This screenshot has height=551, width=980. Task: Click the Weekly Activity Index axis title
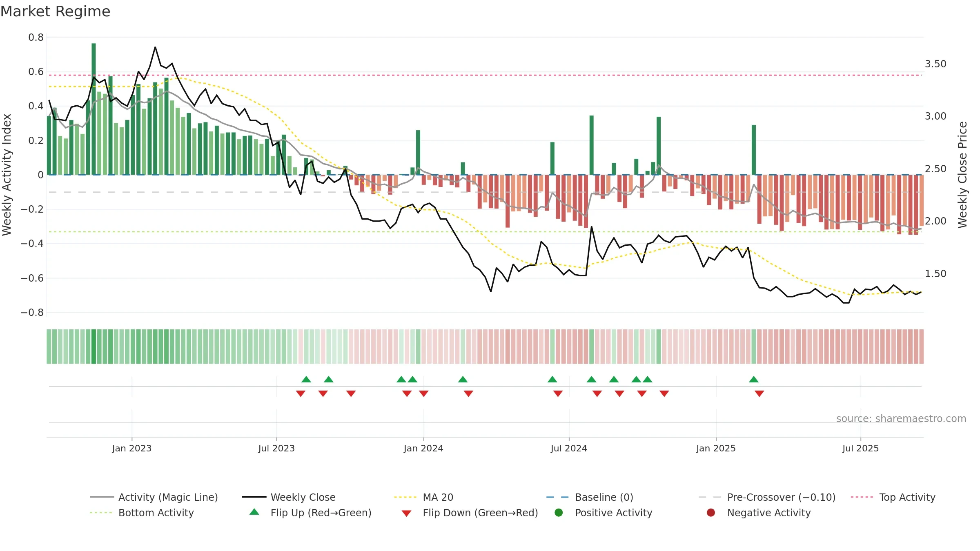click(7, 175)
